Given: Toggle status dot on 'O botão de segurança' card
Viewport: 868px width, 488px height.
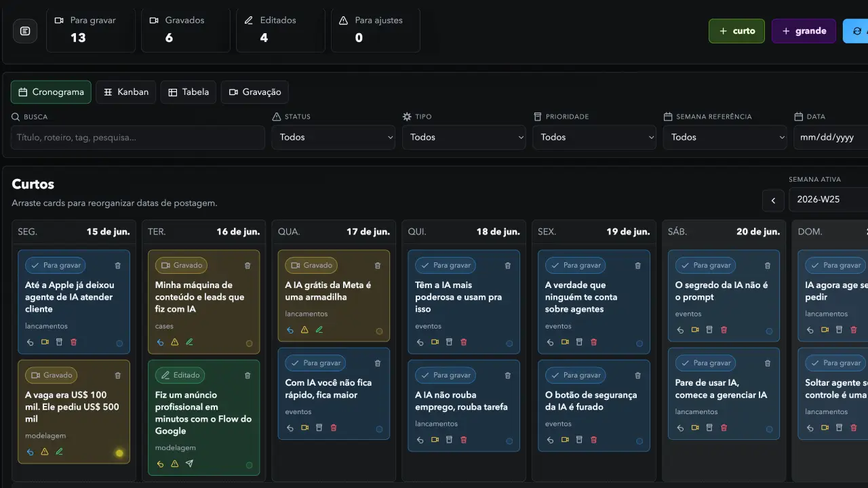Looking at the screenshot, I should click(639, 441).
